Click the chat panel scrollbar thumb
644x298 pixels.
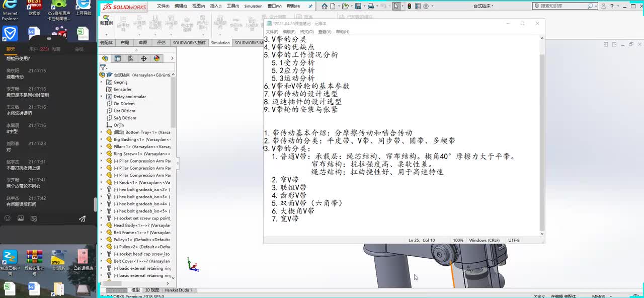point(95,204)
